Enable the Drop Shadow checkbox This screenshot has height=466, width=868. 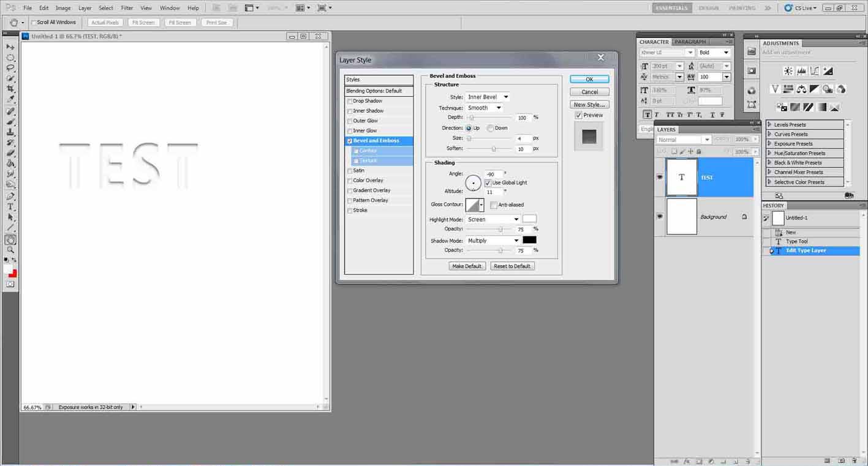[x=350, y=101]
